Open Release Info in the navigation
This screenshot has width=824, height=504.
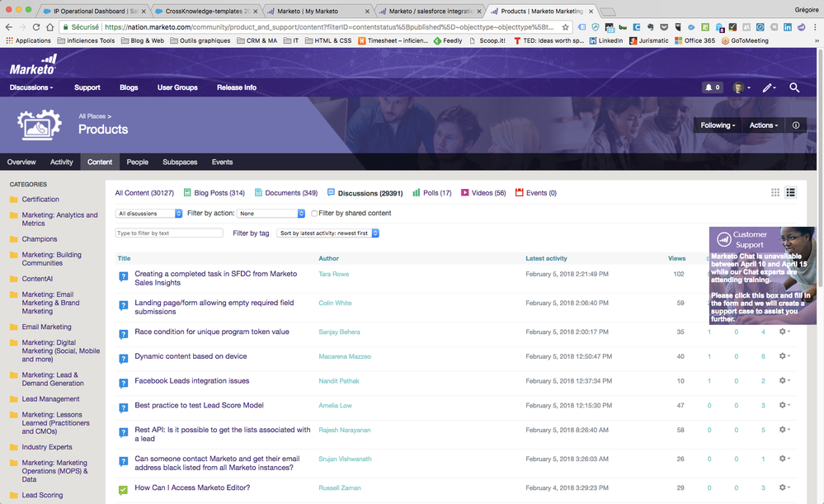237,87
